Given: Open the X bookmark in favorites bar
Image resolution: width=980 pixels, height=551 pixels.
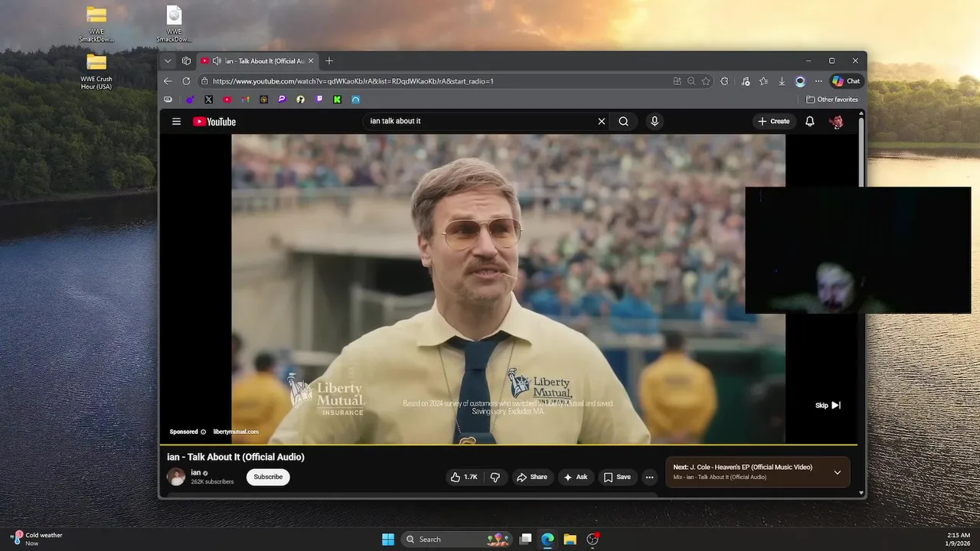Looking at the screenshot, I should click(x=208, y=99).
